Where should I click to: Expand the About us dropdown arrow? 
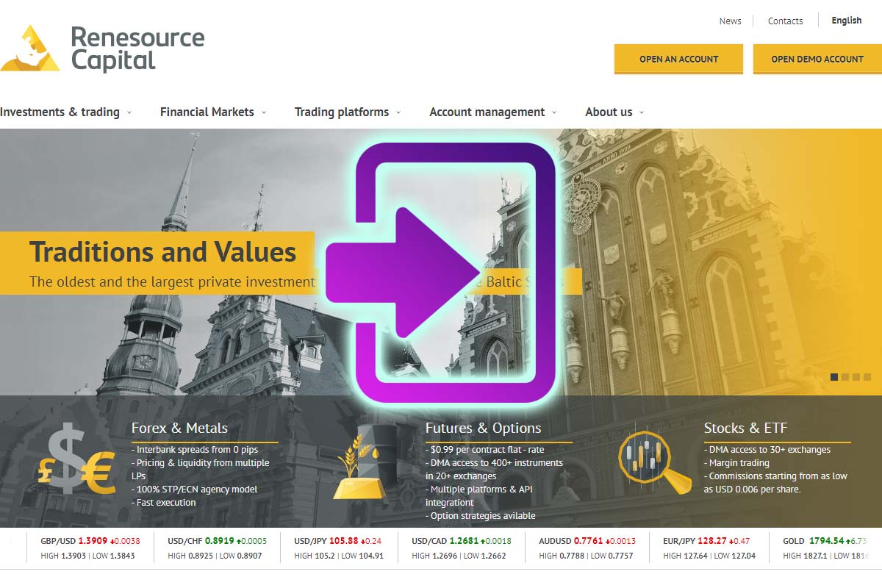(x=642, y=113)
